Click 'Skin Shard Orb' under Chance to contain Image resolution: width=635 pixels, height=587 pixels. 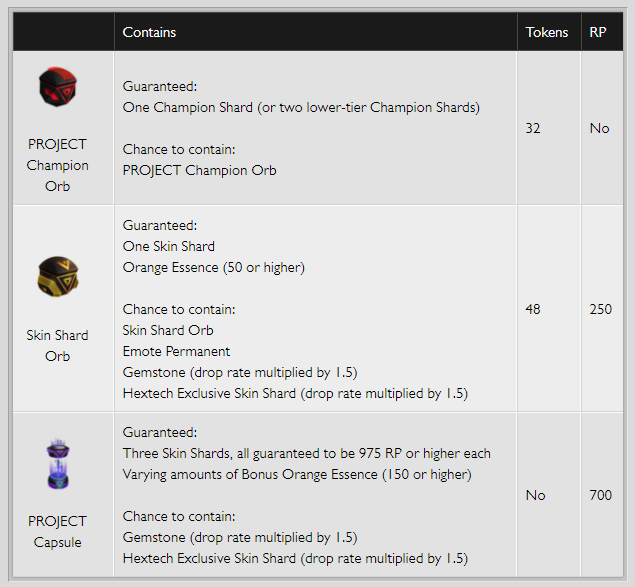click(168, 330)
